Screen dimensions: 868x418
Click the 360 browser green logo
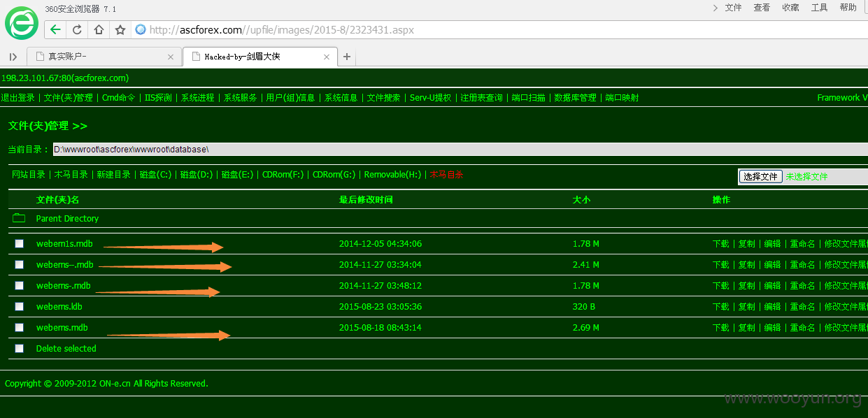pyautogui.click(x=22, y=22)
